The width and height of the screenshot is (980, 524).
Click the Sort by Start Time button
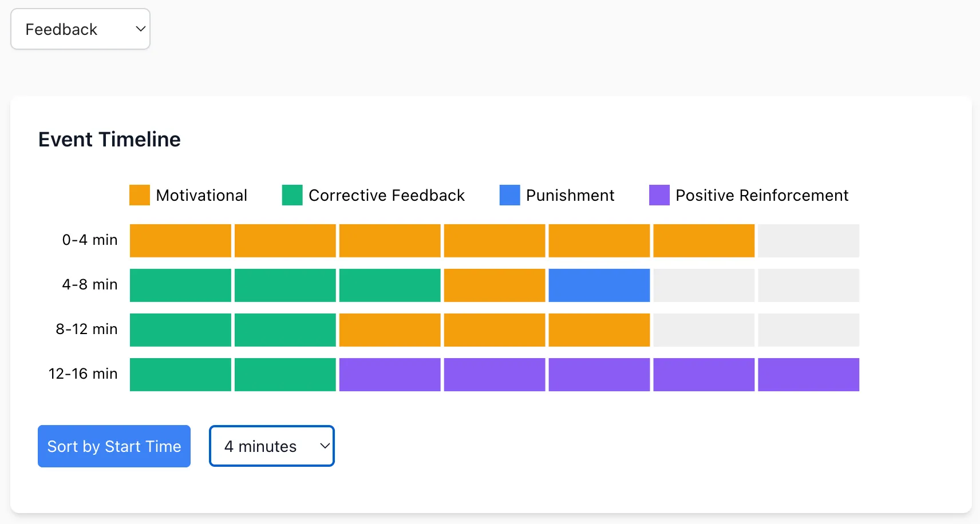click(x=114, y=446)
